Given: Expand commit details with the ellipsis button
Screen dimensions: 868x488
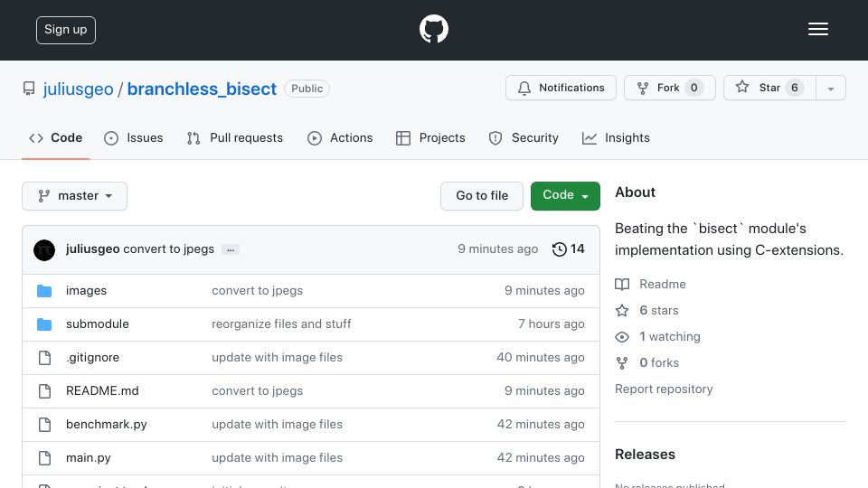Looking at the screenshot, I should pos(231,249).
